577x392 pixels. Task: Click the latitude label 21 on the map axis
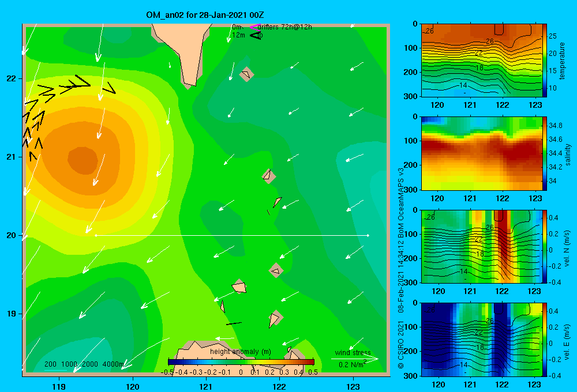coord(12,157)
